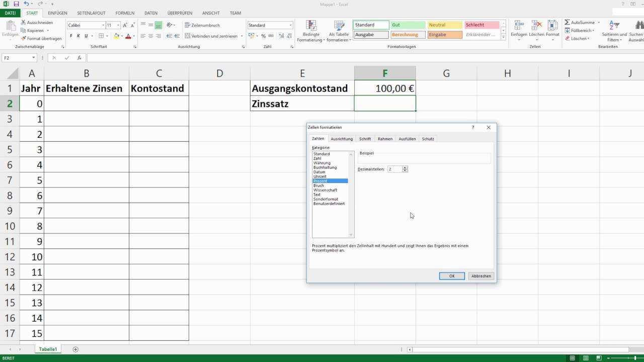Click the AutoSumme sigma icon
The height and width of the screenshot is (362, 644).
567,23
